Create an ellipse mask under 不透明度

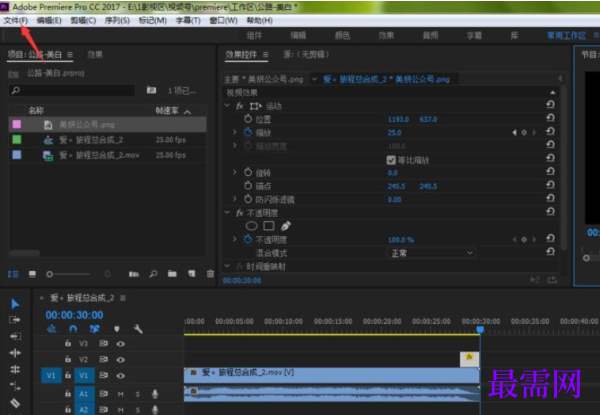coord(251,226)
